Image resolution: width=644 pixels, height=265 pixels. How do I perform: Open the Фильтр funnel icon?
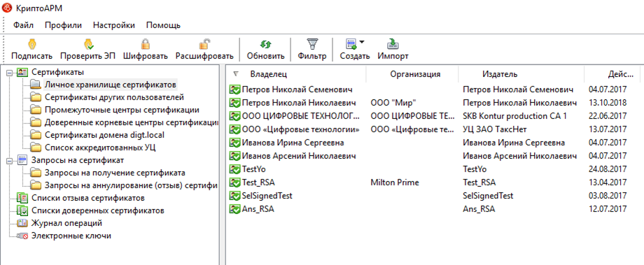pyautogui.click(x=312, y=44)
